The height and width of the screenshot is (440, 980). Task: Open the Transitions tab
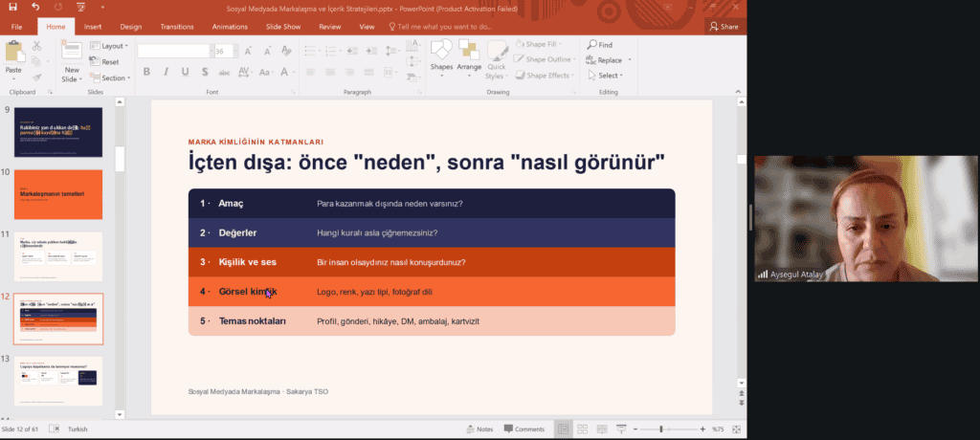[x=177, y=27]
